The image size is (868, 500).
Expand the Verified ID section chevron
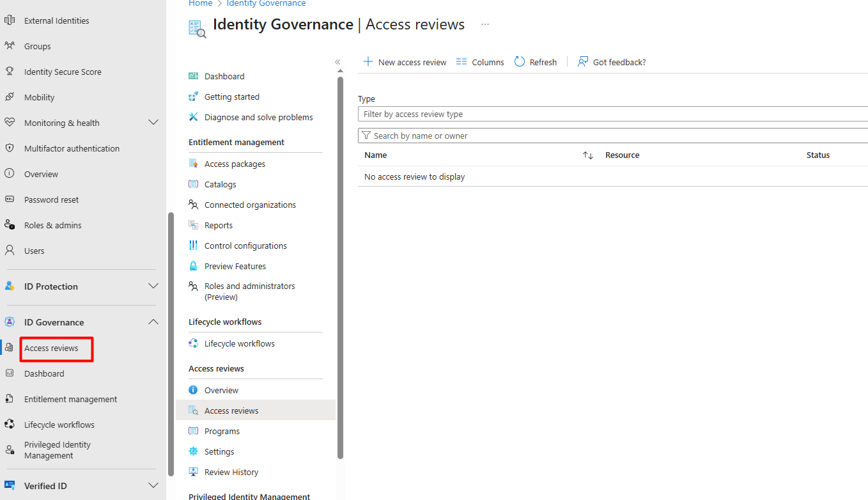[153, 485]
